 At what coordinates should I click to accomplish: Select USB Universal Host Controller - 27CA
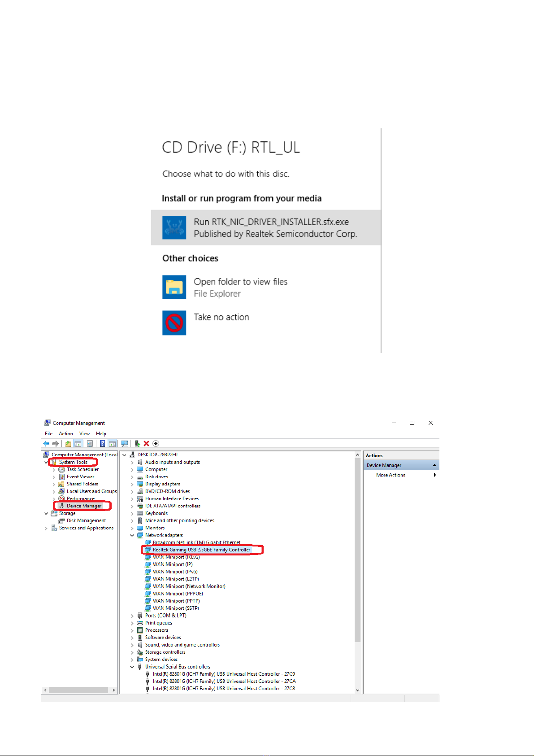pyautogui.click(x=224, y=681)
